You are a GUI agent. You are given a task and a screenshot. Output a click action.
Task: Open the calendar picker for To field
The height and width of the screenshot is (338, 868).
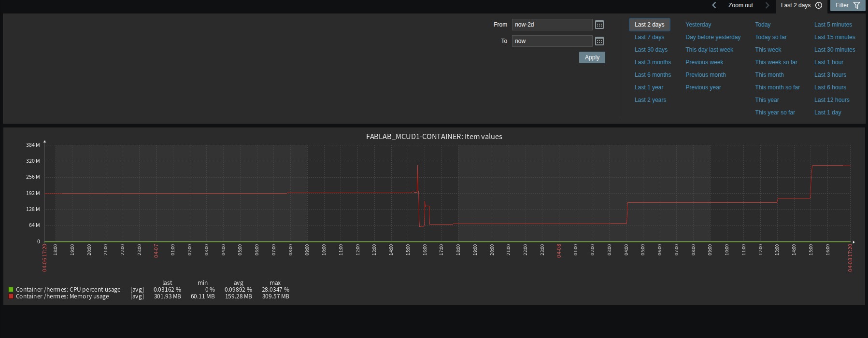[x=599, y=41]
